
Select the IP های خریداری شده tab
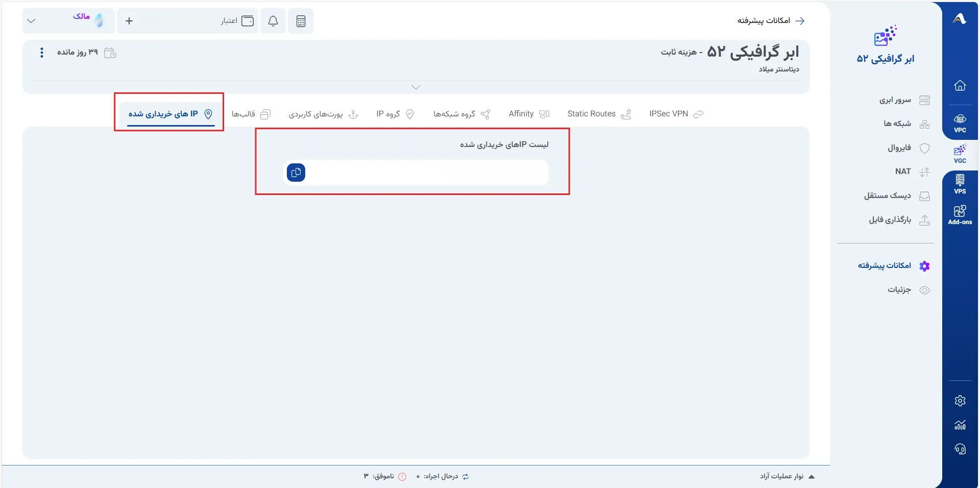tap(170, 114)
